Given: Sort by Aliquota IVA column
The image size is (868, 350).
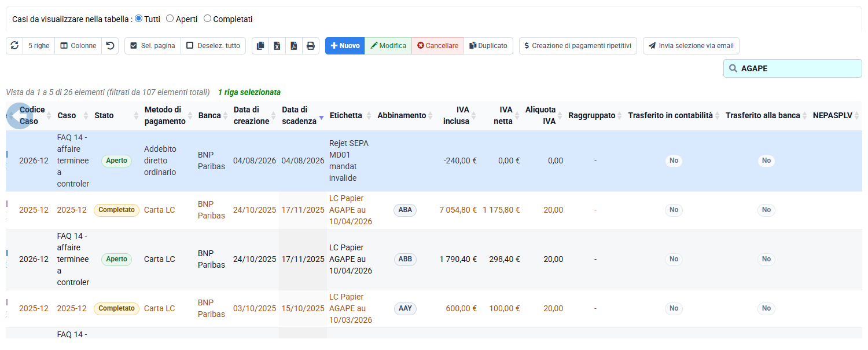Looking at the screenshot, I should pos(544,115).
